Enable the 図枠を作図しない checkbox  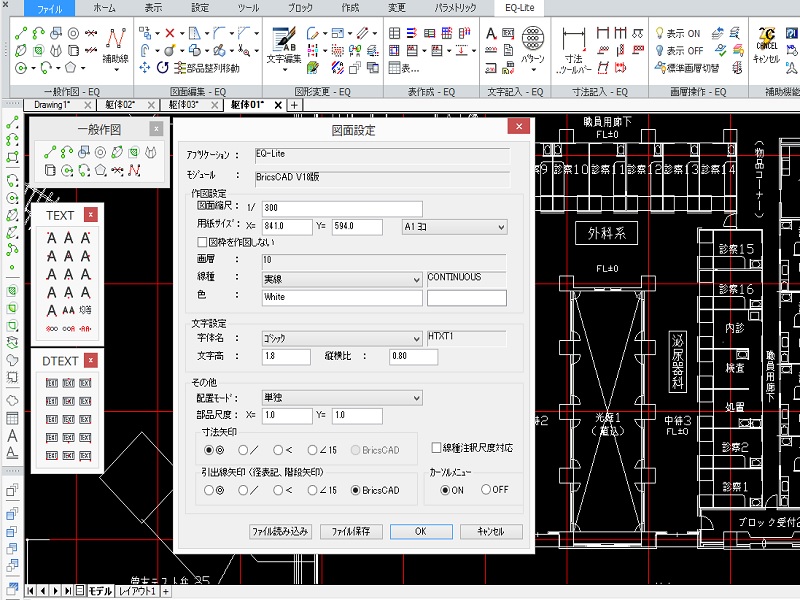coord(202,242)
